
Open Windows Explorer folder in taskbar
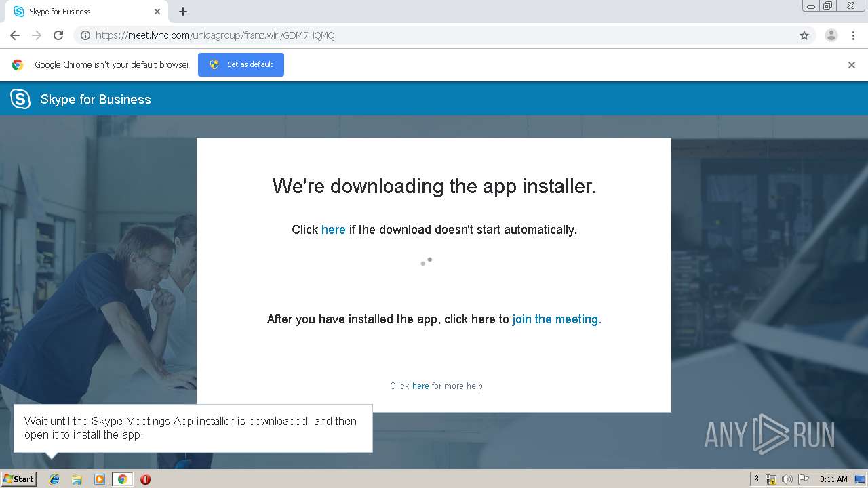tap(77, 479)
